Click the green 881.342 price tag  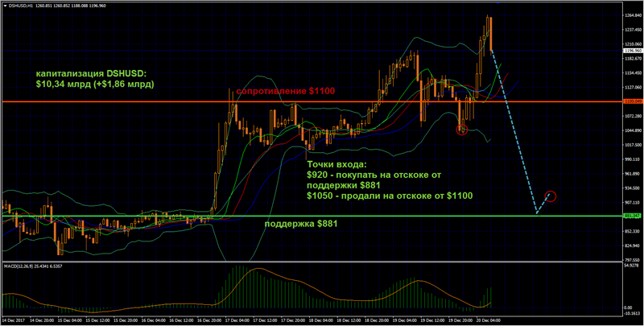click(x=633, y=216)
